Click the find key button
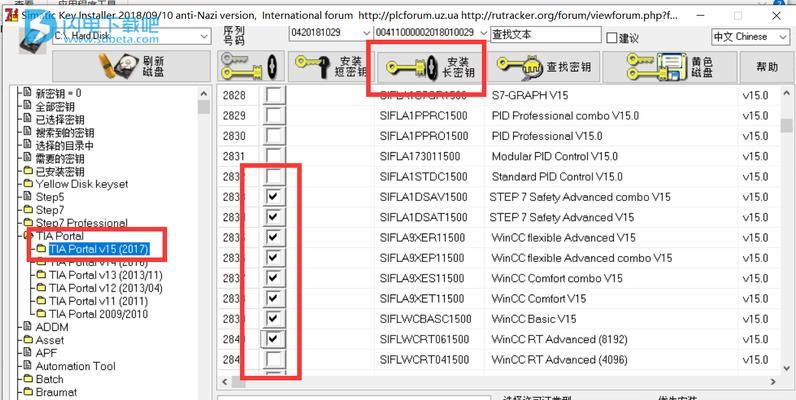The image size is (796, 400). [x=544, y=66]
